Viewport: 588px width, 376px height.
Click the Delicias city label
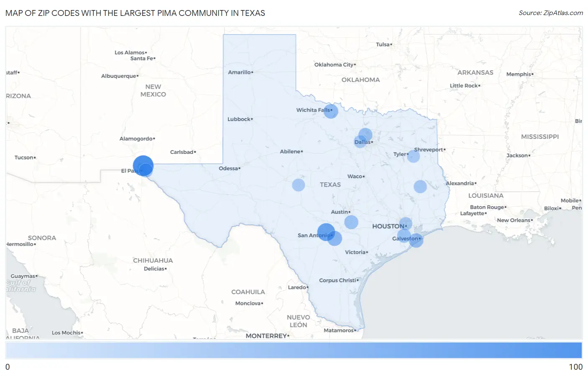[154, 269]
